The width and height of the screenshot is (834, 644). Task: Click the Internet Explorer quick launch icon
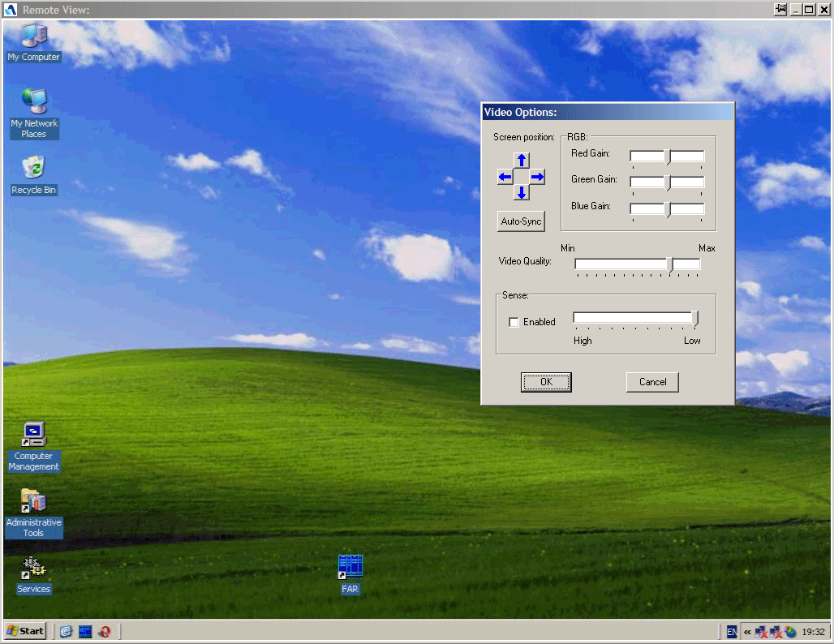coord(66,631)
